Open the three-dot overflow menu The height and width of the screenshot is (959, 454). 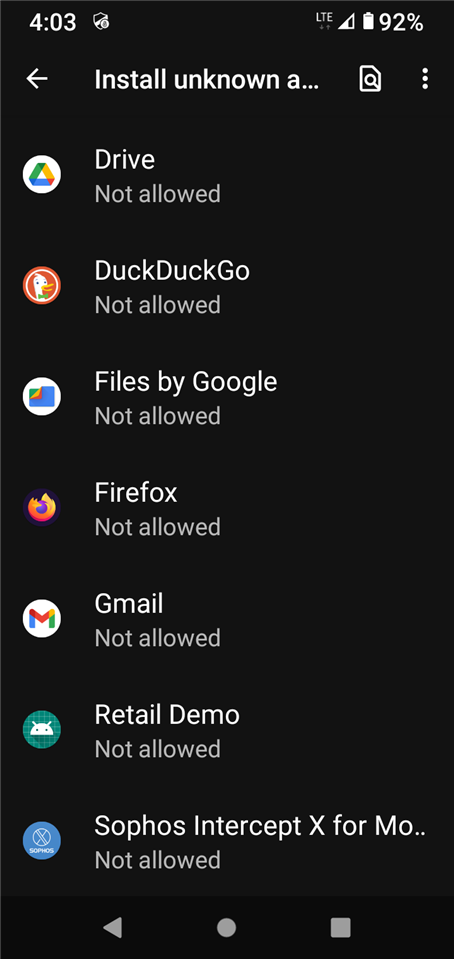pos(425,79)
